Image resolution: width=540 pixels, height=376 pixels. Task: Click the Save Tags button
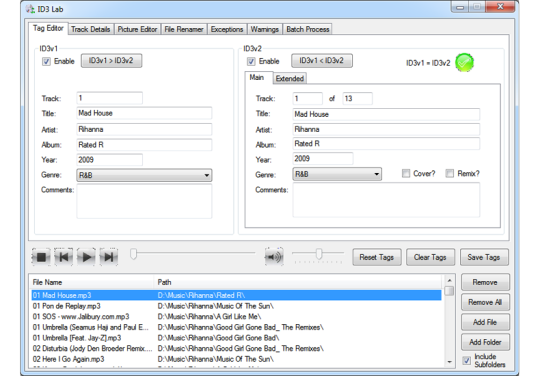point(484,257)
